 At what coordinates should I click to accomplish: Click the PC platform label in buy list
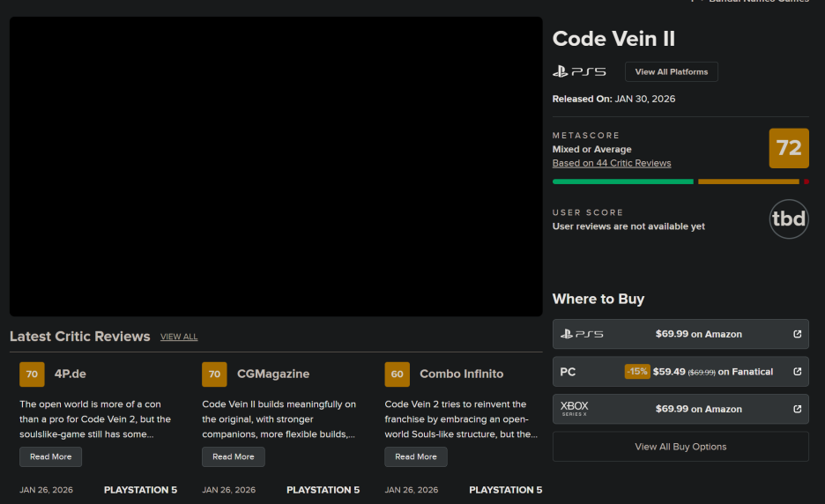click(568, 372)
